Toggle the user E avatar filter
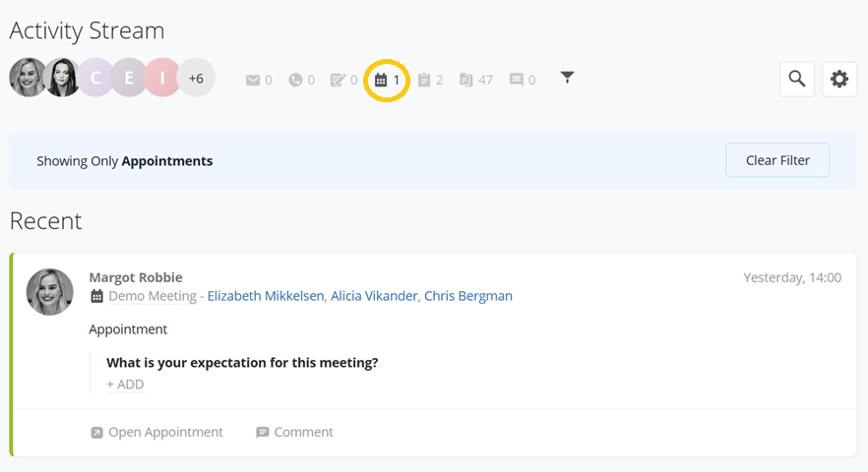Viewport: 868px width, 472px height. click(x=128, y=78)
